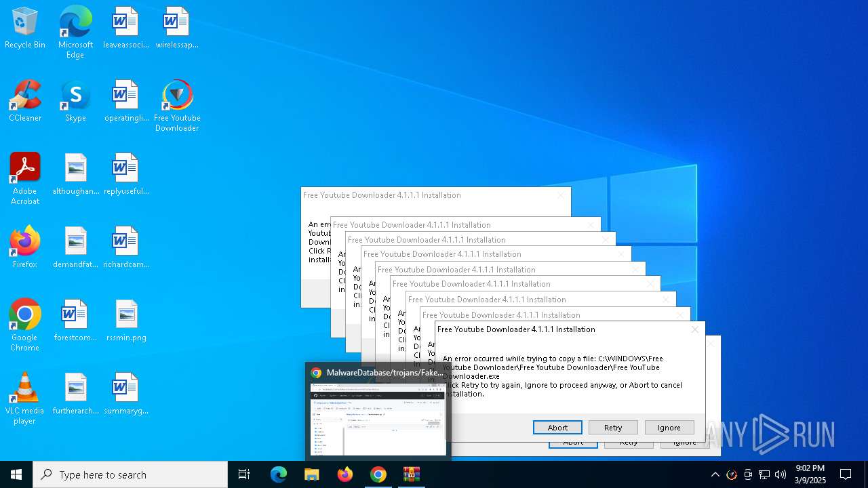
Task: Open Task View on the taskbar
Action: click(244, 474)
